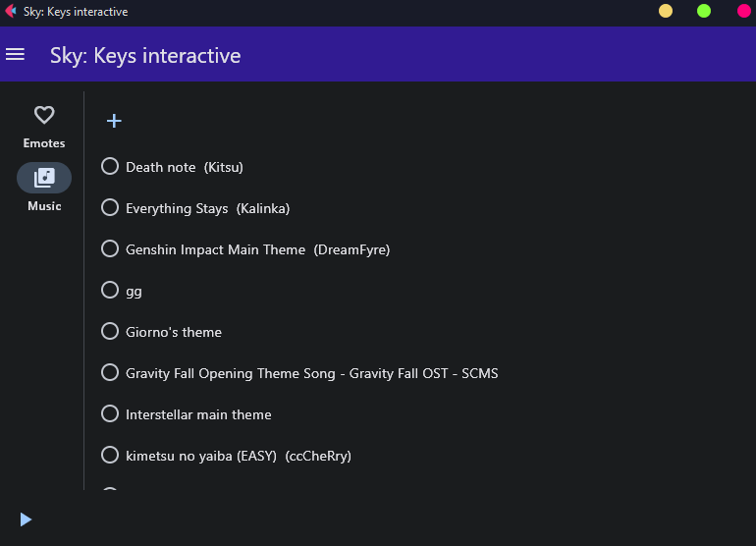This screenshot has height=546, width=756.
Task: Select the Death note (Kitsu) radio button
Action: coord(110,166)
